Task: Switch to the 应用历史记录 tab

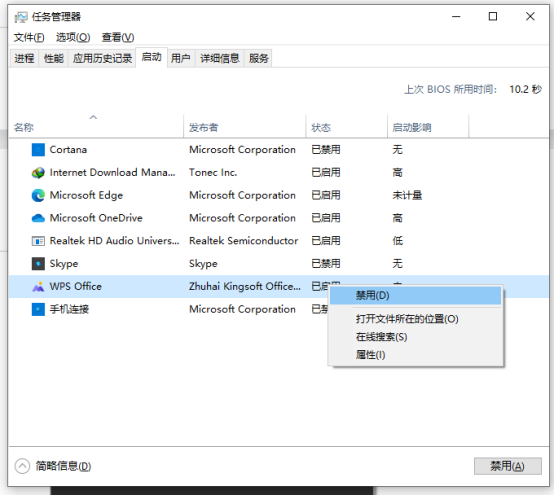Action: (102, 58)
